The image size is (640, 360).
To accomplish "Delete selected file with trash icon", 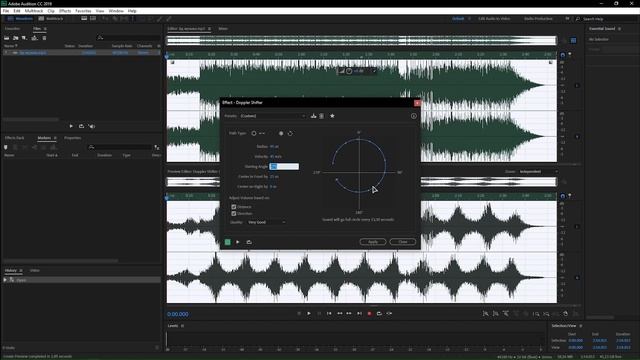I will coord(44,38).
